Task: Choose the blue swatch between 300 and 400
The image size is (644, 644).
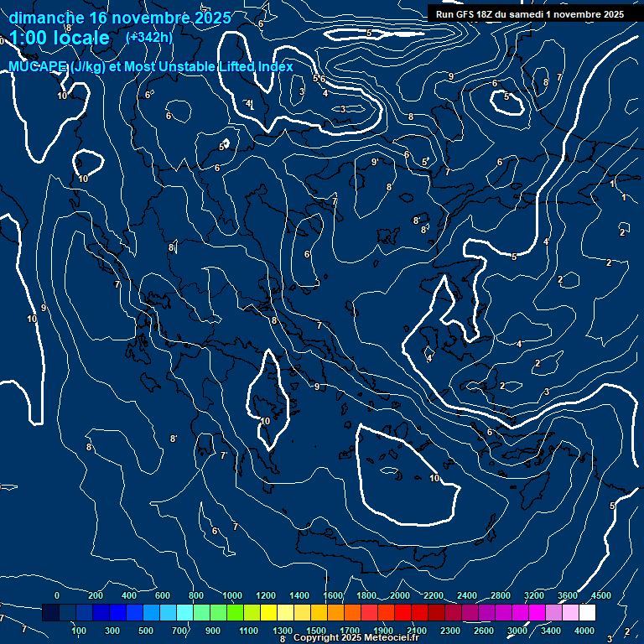Action: tap(118, 612)
